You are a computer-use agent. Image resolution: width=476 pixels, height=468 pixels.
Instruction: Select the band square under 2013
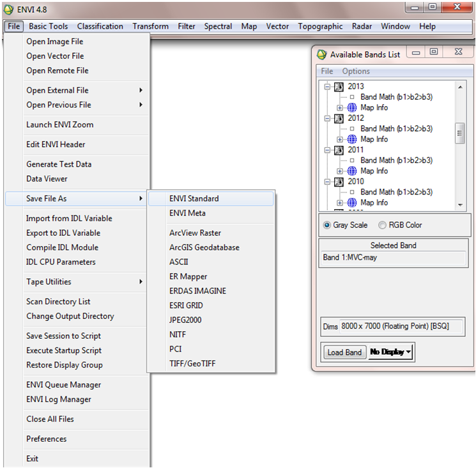click(x=352, y=97)
